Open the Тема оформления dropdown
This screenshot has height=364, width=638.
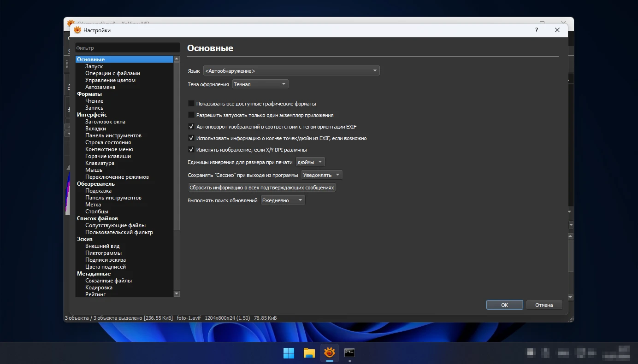(x=260, y=84)
